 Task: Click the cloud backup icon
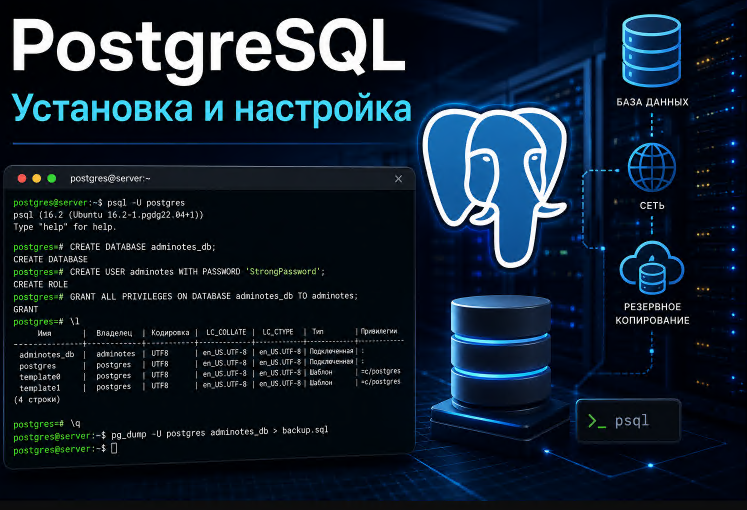coord(652,269)
